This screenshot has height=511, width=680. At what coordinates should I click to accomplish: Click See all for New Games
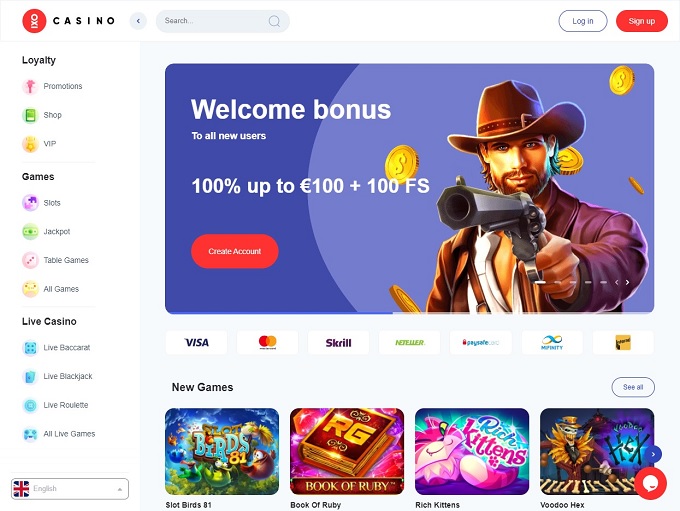pos(633,387)
